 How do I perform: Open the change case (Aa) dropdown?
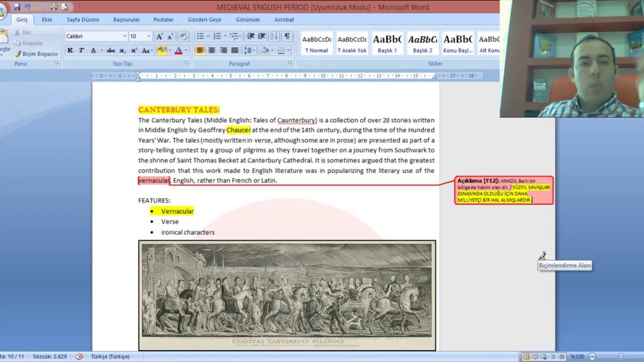(147, 50)
